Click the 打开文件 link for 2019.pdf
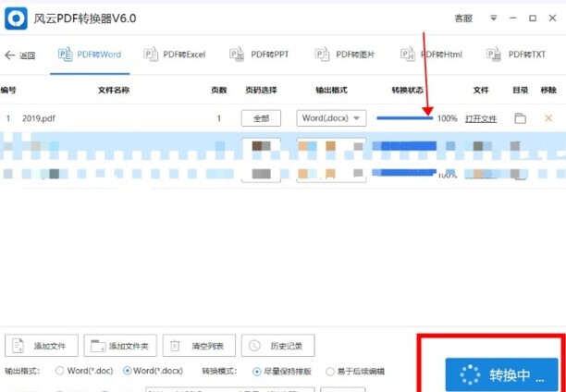 click(481, 118)
